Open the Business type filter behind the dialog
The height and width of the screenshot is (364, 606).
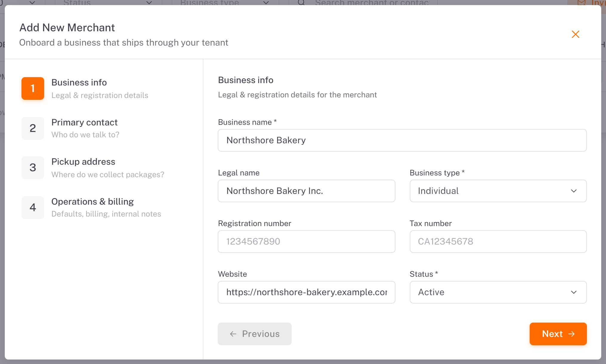[225, 3]
